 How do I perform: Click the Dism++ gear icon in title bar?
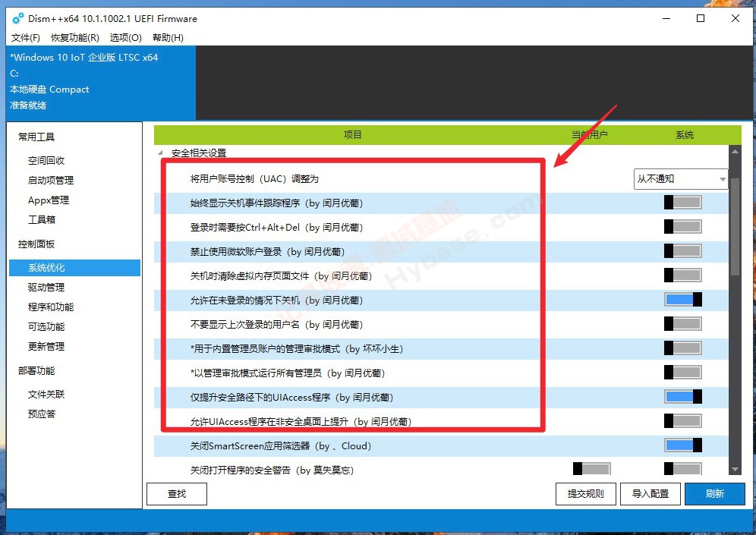[18, 18]
